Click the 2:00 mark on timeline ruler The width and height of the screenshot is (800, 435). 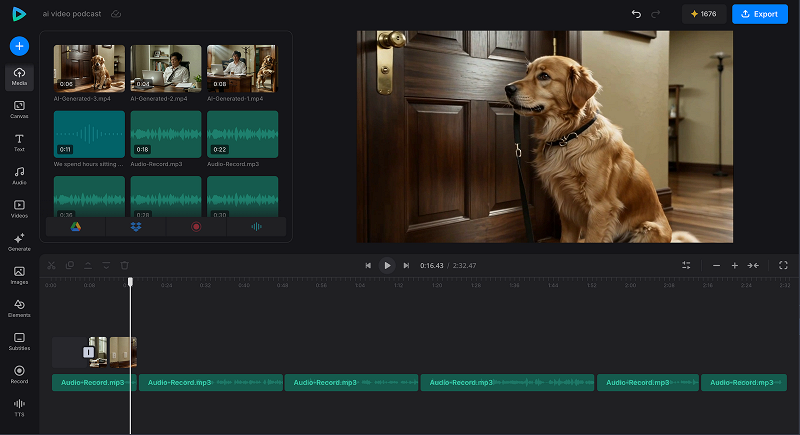pos(630,286)
